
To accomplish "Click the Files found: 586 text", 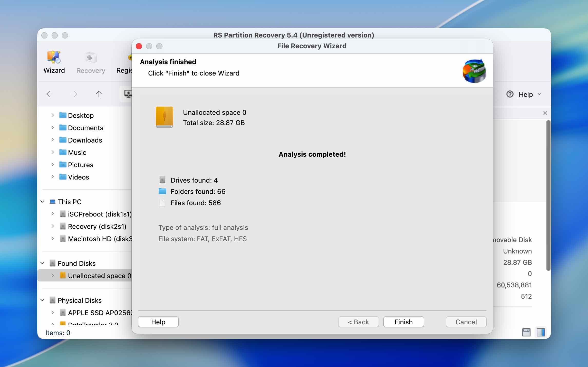I will click(x=196, y=203).
